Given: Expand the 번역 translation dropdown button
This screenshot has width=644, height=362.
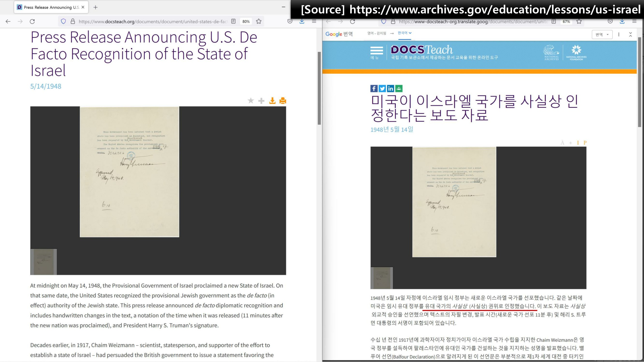Looking at the screenshot, I should (602, 34).
